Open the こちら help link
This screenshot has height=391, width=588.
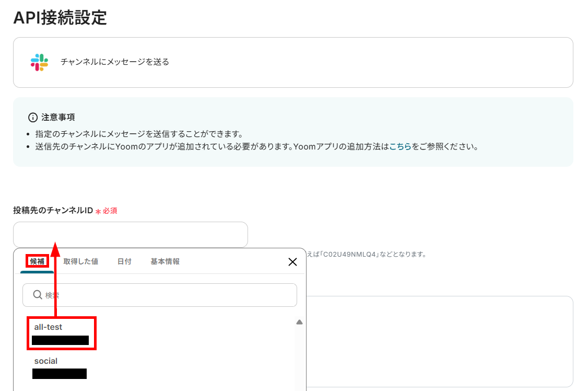tap(400, 146)
